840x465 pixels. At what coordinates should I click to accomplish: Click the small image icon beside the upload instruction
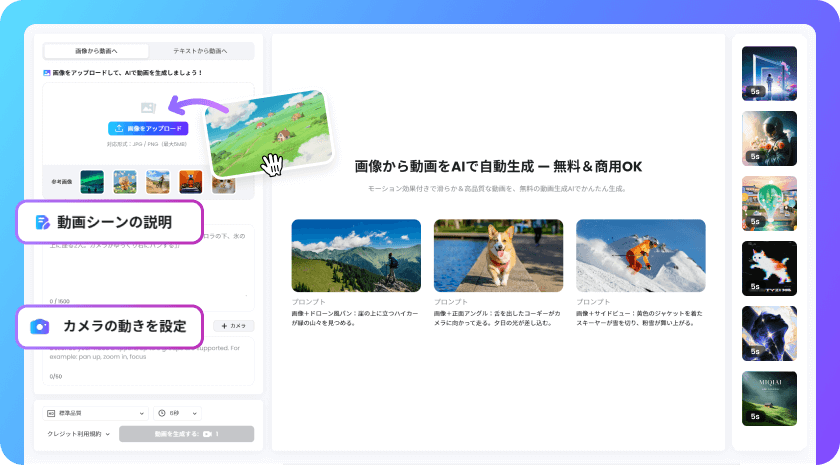pyautogui.click(x=47, y=73)
